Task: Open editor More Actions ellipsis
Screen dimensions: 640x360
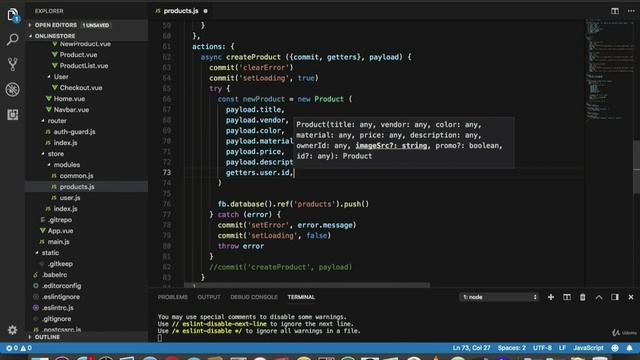Action: click(x=631, y=11)
